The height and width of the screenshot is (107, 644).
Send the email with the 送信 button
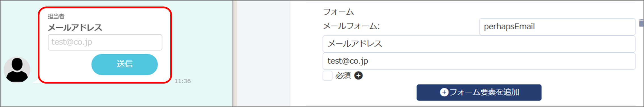124,64
